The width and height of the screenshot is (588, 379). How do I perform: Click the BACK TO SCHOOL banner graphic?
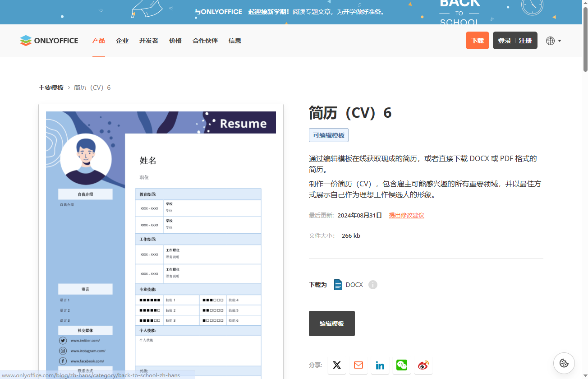pyautogui.click(x=459, y=12)
